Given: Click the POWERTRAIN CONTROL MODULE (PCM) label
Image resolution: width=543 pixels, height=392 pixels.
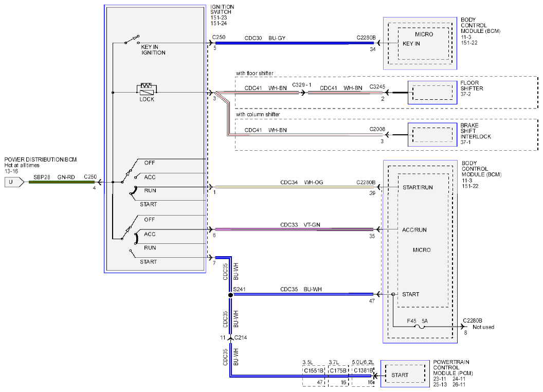Looking at the screenshot, I should [453, 368].
